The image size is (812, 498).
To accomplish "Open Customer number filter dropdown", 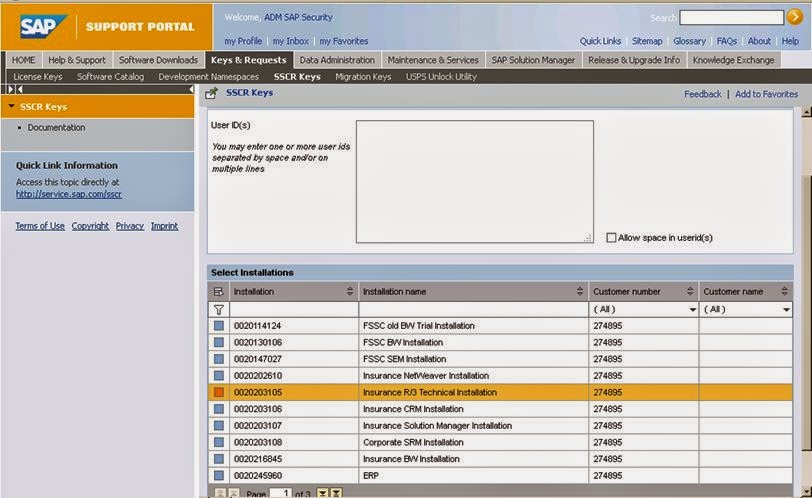I will click(692, 310).
